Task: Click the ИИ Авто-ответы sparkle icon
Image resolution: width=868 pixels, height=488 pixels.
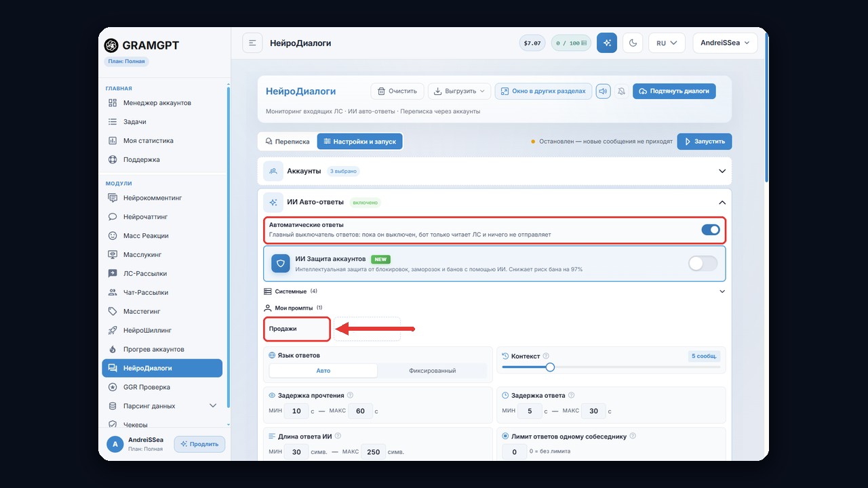Action: [273, 202]
